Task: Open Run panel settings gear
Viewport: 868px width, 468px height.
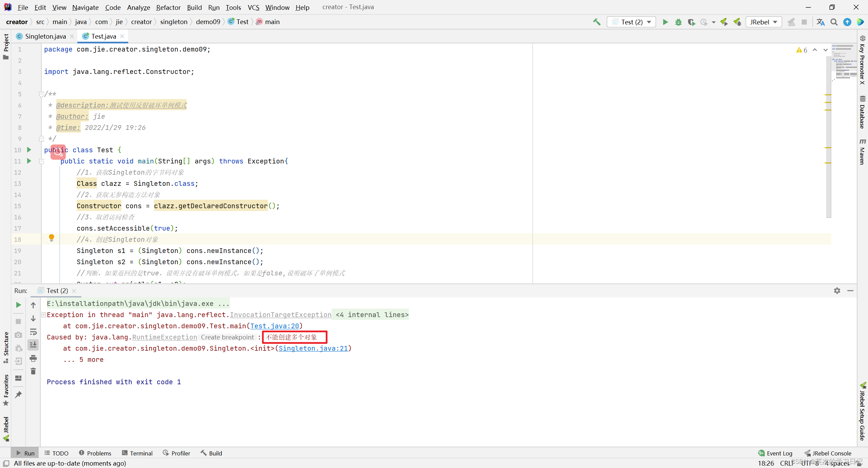Action: 837,291
